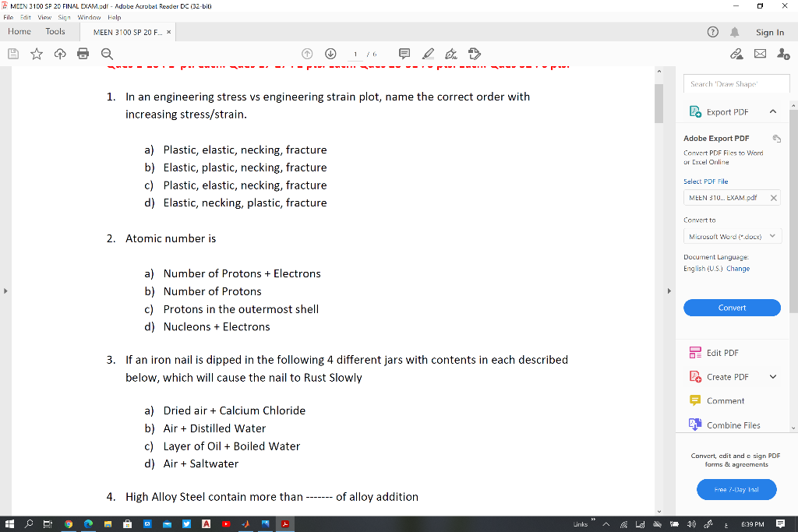Image resolution: width=798 pixels, height=532 pixels.
Task: Open the Sign menu
Action: pos(64,16)
